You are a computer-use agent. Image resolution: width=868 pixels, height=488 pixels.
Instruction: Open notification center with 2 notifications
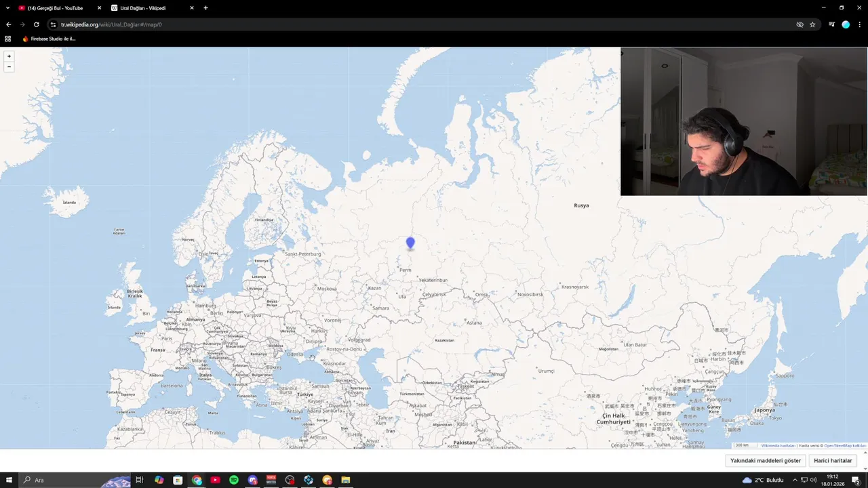(856, 480)
